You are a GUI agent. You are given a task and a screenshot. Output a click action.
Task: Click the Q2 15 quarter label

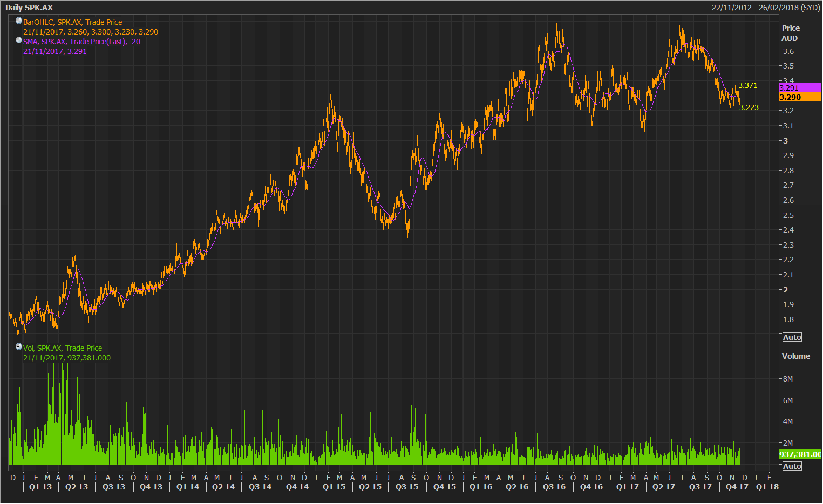pyautogui.click(x=370, y=487)
